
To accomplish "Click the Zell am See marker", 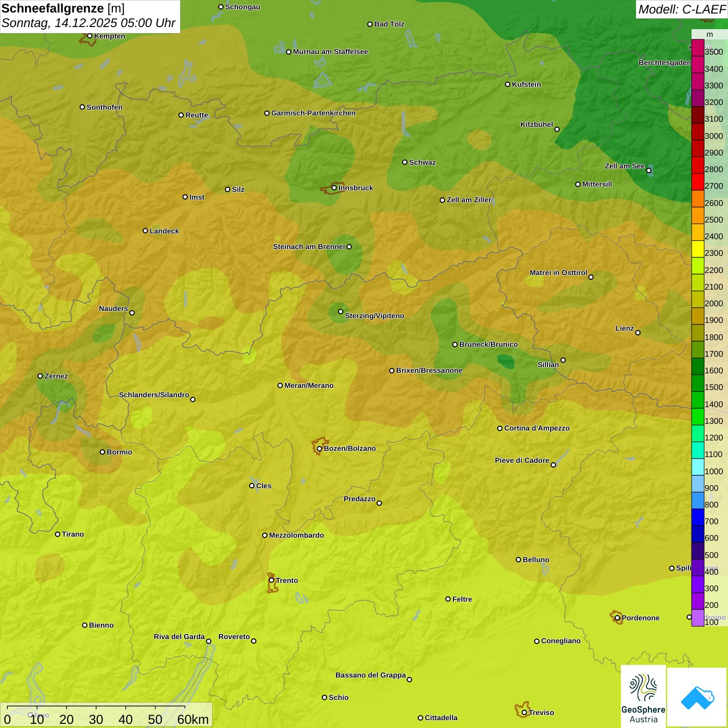I will 649,170.
